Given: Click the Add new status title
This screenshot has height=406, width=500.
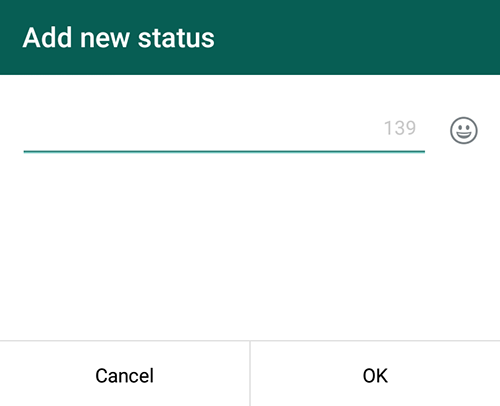Looking at the screenshot, I should [x=119, y=38].
